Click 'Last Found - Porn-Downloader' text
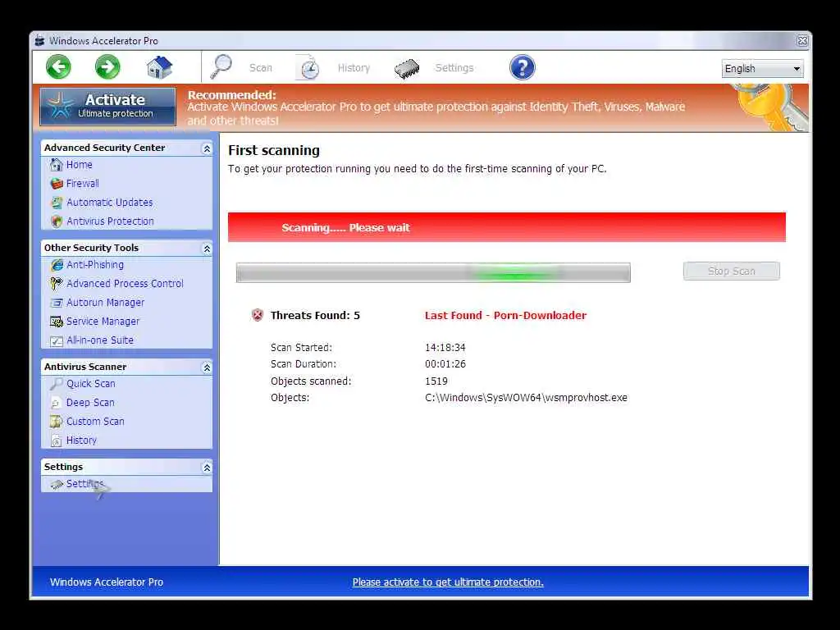 [505, 316]
